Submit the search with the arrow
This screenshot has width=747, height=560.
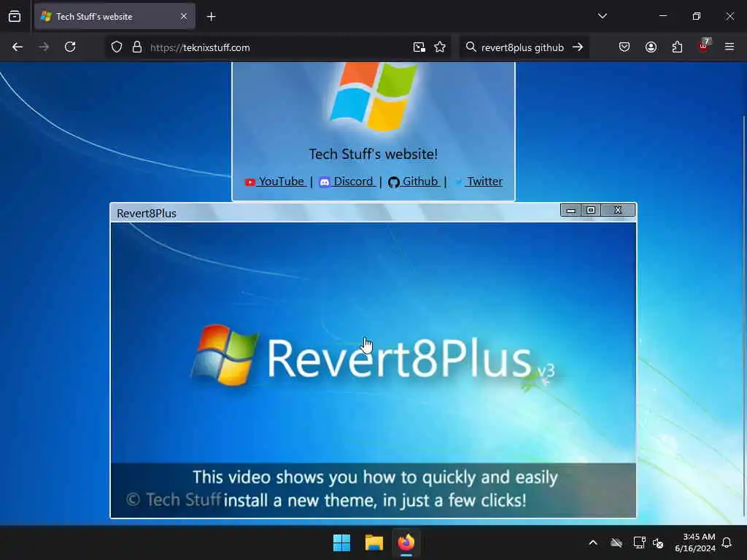pos(578,47)
